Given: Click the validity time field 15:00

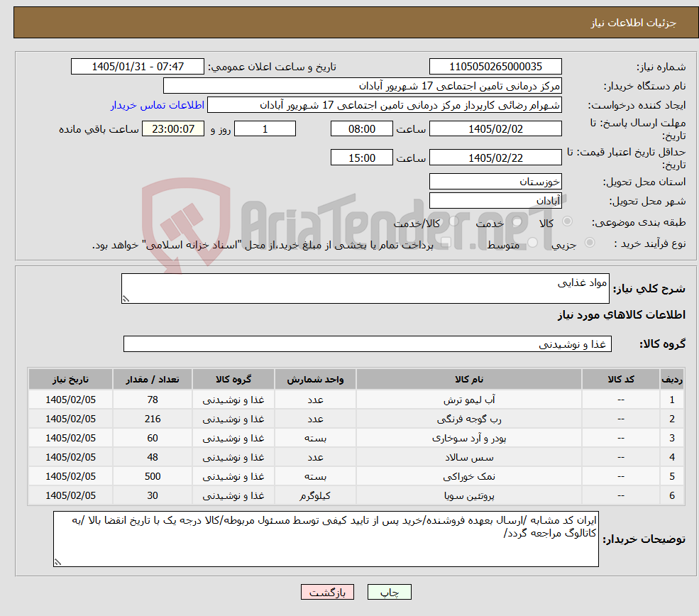Looking at the screenshot, I should click(x=361, y=158).
